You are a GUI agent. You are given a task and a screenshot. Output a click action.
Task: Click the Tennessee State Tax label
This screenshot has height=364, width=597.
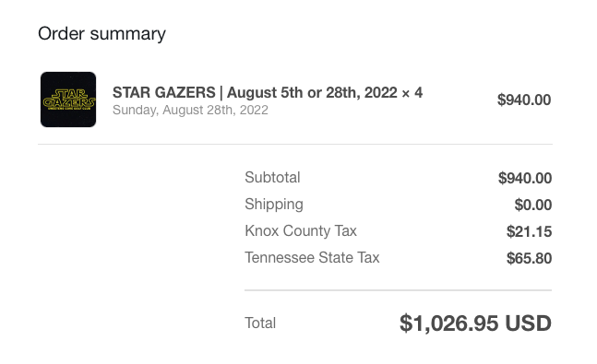[312, 257]
